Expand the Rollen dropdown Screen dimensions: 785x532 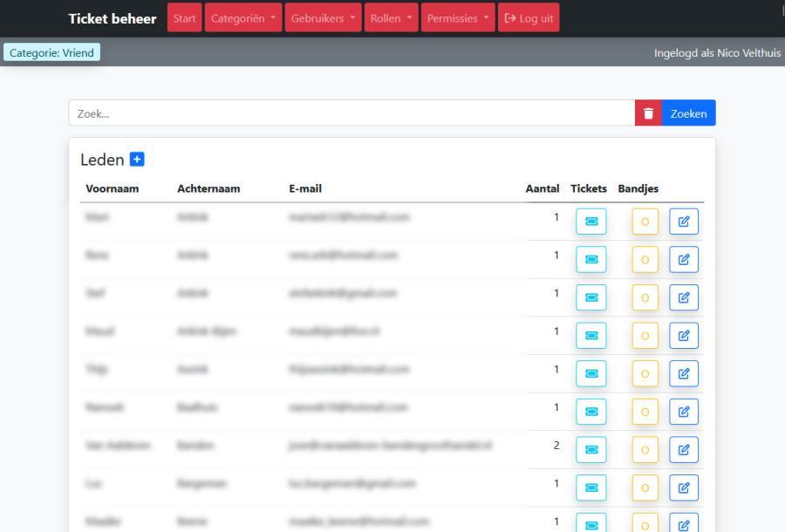coord(391,18)
